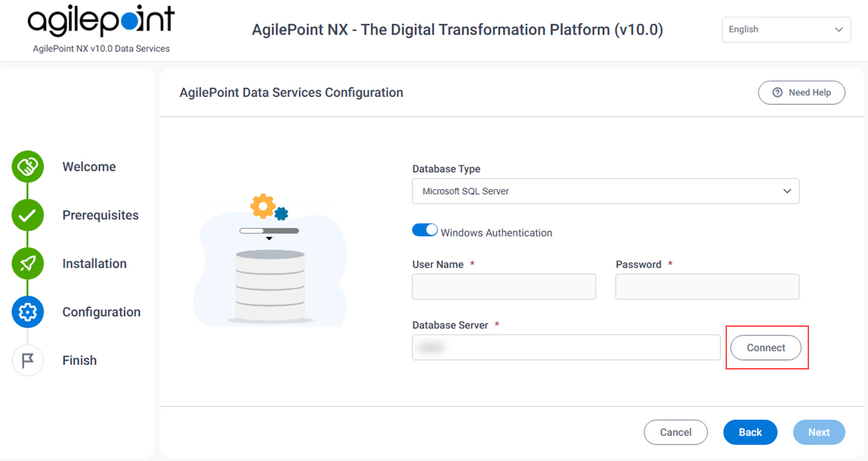Click the Connect button
The width and height of the screenshot is (868, 461).
[766, 348]
